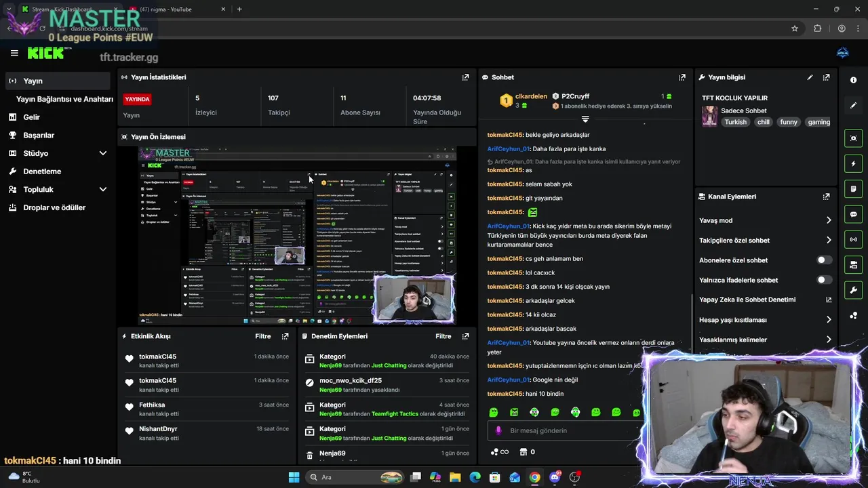The height and width of the screenshot is (488, 868).
Task: Click the purple microphone icon in message box
Action: coord(498,430)
